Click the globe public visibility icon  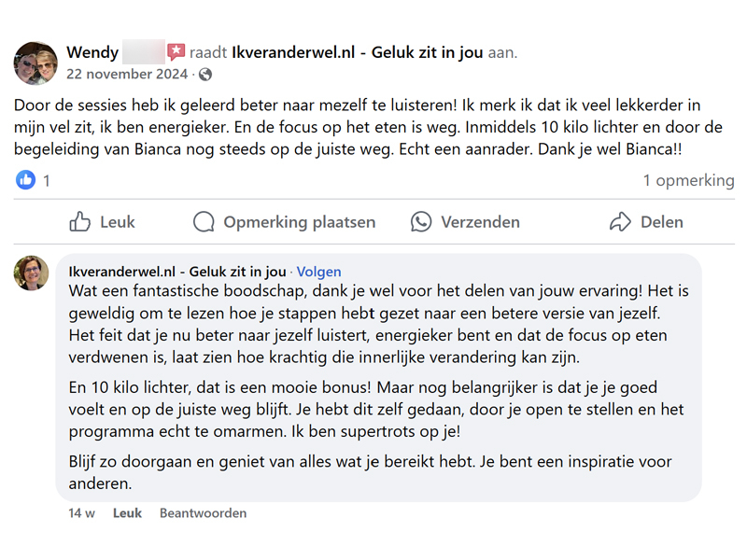(x=205, y=75)
